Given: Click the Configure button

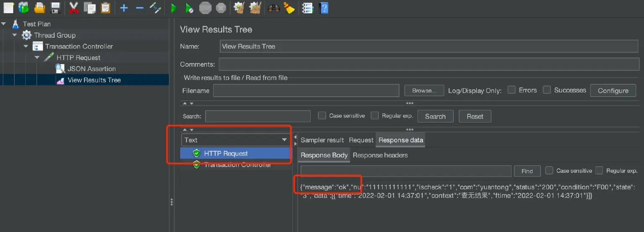Looking at the screenshot, I should [x=613, y=90].
